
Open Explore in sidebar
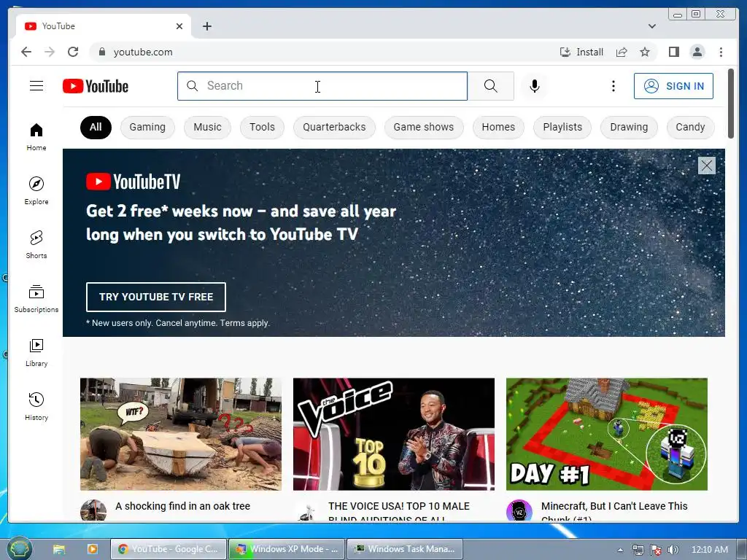pyautogui.click(x=36, y=190)
